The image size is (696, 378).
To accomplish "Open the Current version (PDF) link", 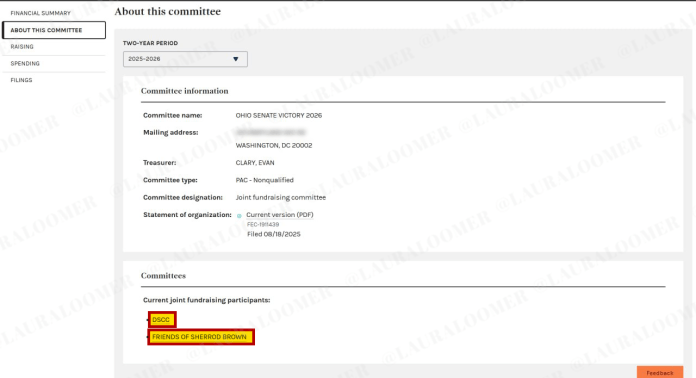I will point(280,215).
